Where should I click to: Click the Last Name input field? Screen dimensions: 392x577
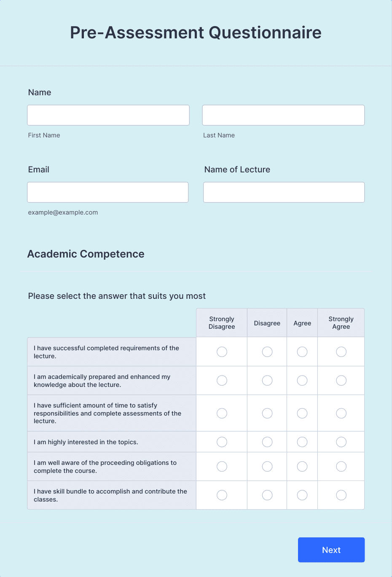pos(283,115)
